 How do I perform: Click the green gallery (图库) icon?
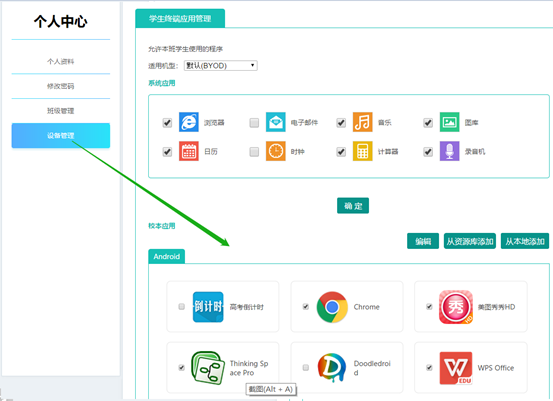click(449, 122)
